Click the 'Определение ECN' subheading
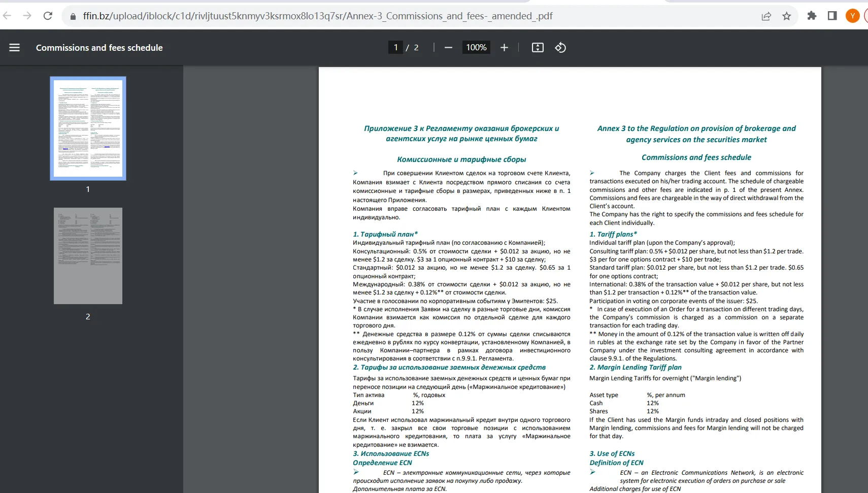This screenshot has width=868, height=493. coord(382,463)
